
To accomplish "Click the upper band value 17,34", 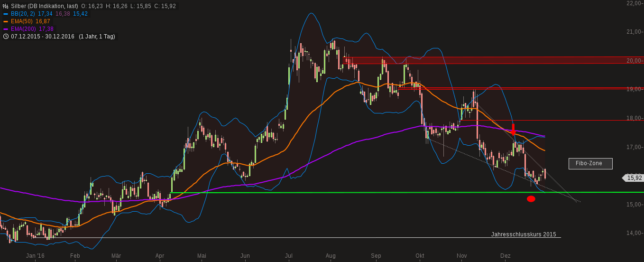I will coord(45,14).
